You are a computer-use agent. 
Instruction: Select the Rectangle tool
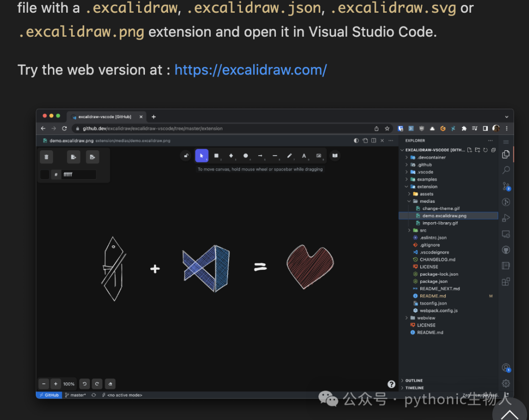point(216,156)
